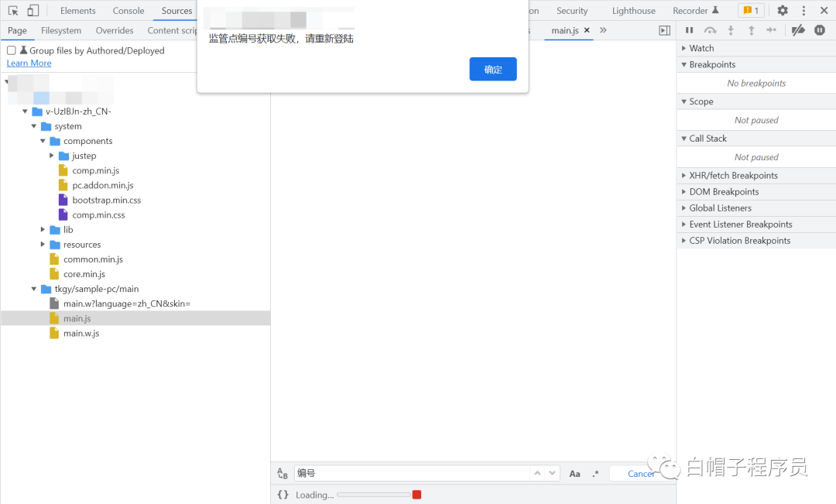Screen dimensions: 836x504
Task: Toggle the device toolbar icon
Action: tap(33, 11)
